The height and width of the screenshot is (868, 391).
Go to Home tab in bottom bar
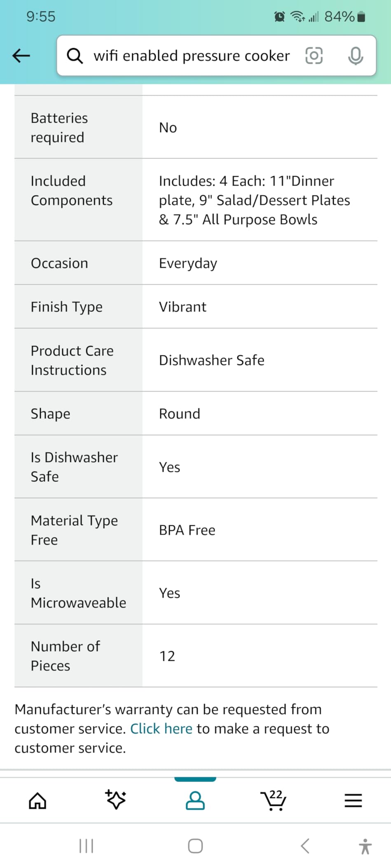pyautogui.click(x=37, y=800)
